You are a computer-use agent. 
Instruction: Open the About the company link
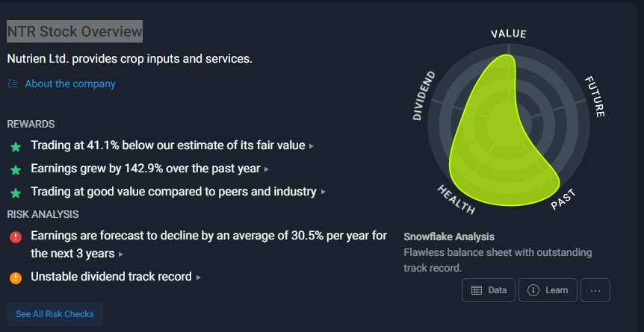pyautogui.click(x=70, y=84)
